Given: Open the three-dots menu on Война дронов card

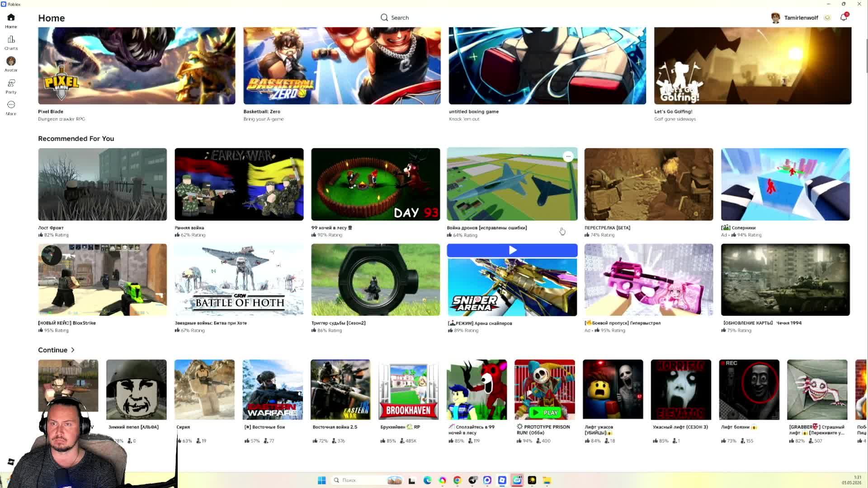Looking at the screenshot, I should tap(568, 156).
